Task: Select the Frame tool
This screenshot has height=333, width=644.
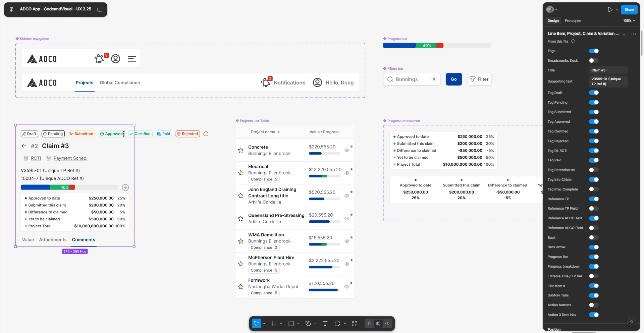Action: click(274, 324)
